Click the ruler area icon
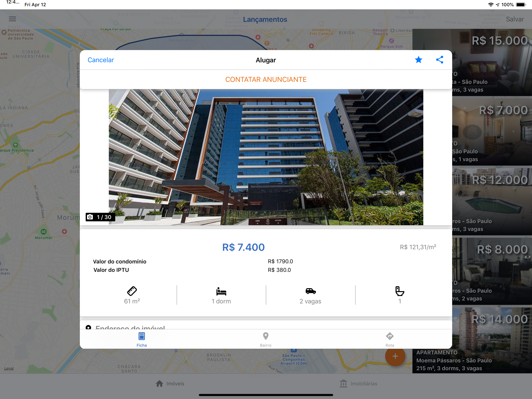Viewport: 532px width, 399px height. [x=132, y=291]
